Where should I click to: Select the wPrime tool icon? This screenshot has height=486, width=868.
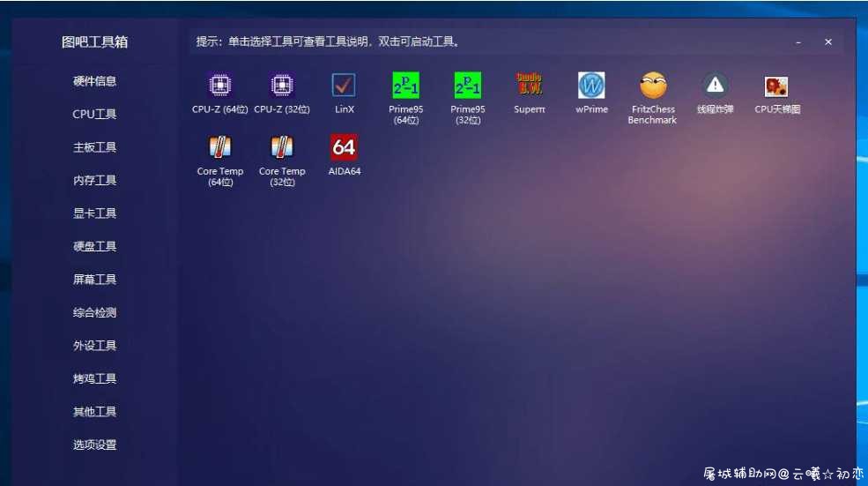click(591, 86)
